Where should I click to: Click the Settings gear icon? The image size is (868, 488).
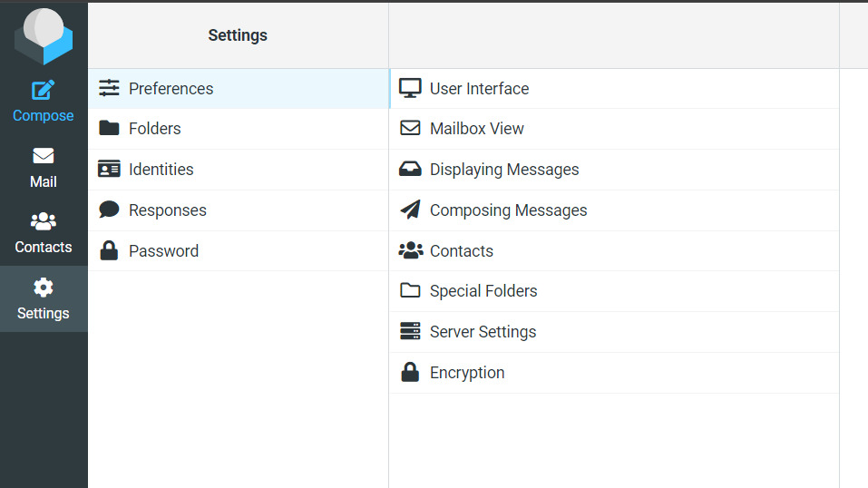pos(44,288)
